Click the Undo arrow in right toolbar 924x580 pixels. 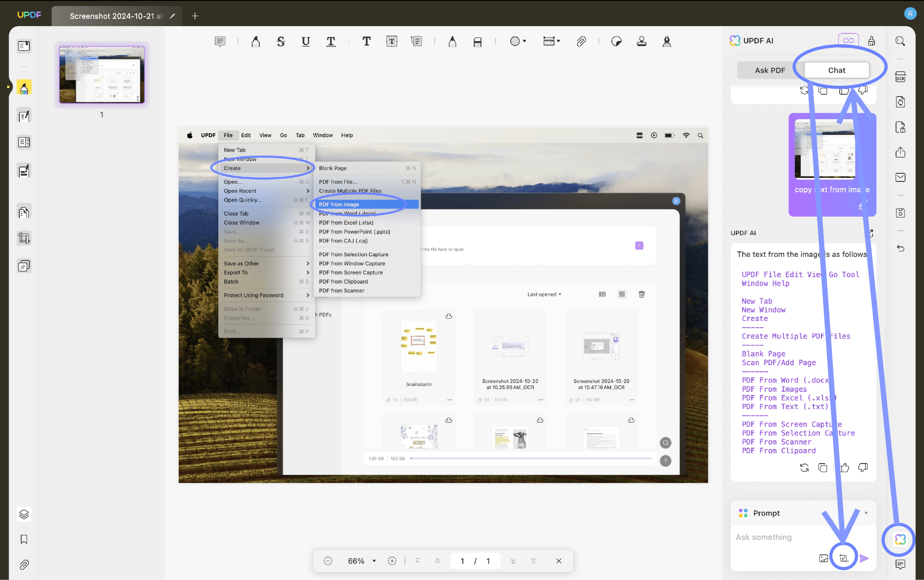[900, 248]
